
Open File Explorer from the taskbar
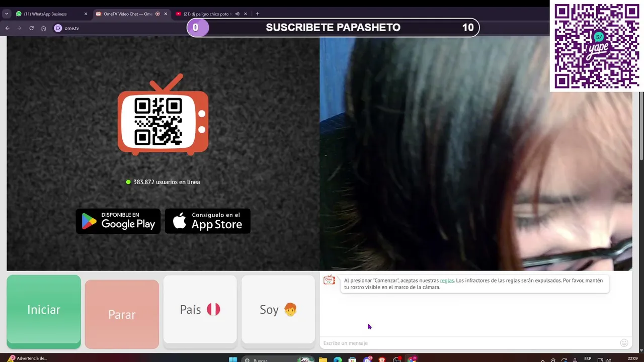click(x=323, y=359)
